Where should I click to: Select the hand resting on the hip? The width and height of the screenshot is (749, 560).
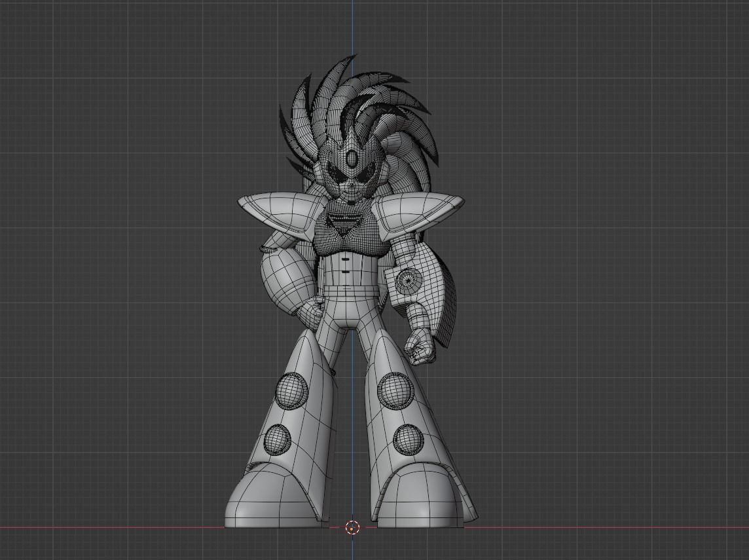click(310, 312)
